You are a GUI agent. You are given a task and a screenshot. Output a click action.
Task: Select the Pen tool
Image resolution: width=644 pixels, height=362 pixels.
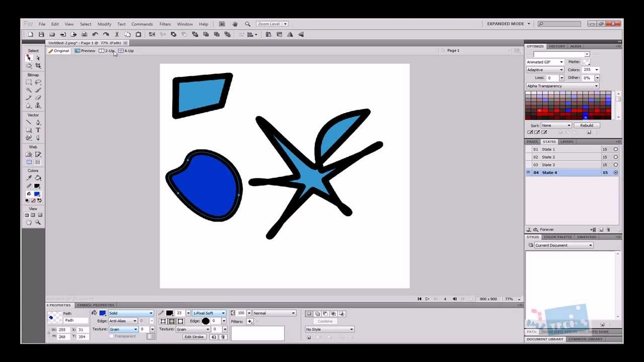[38, 122]
